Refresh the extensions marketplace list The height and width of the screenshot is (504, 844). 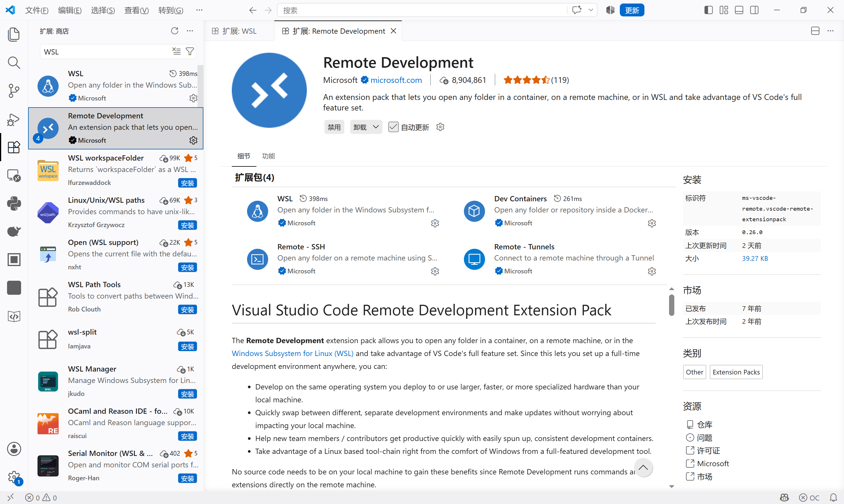coord(175,31)
